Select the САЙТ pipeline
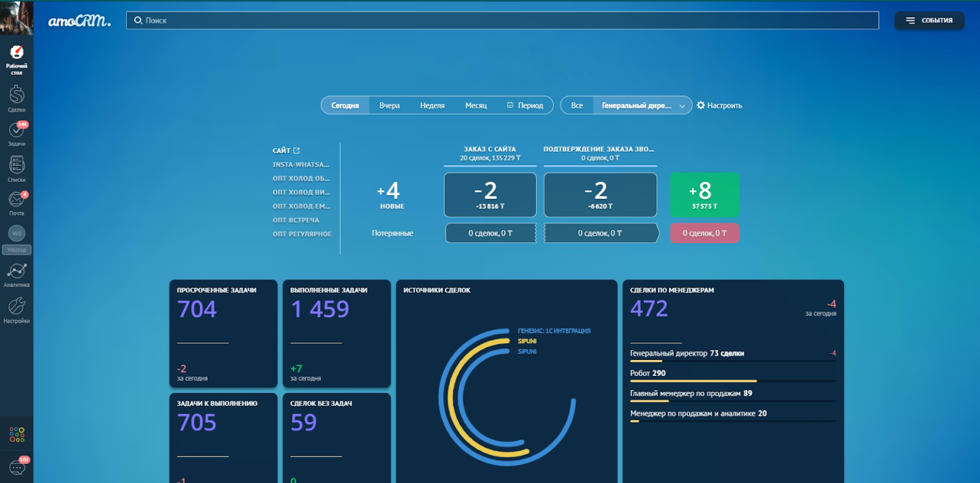 click(281, 151)
